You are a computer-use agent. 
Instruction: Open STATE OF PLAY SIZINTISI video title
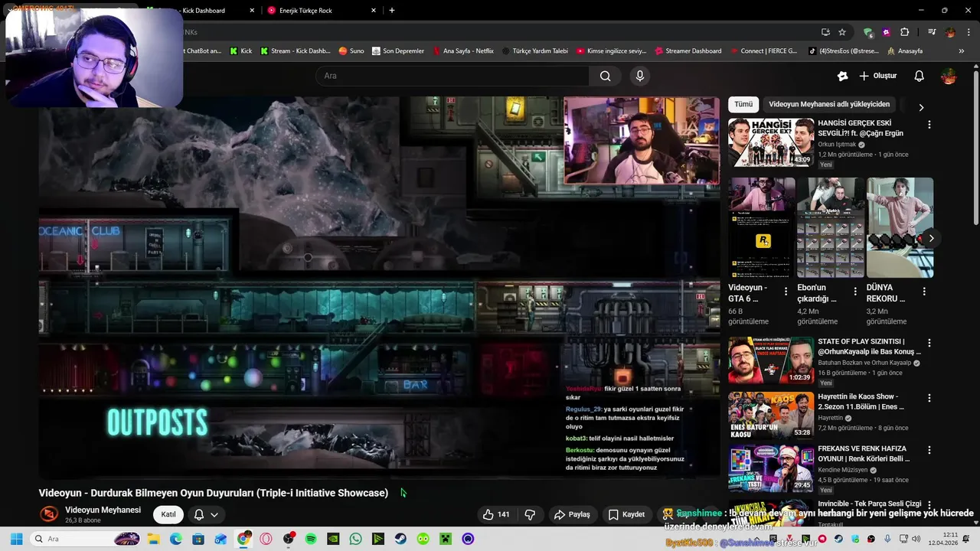tap(869, 347)
